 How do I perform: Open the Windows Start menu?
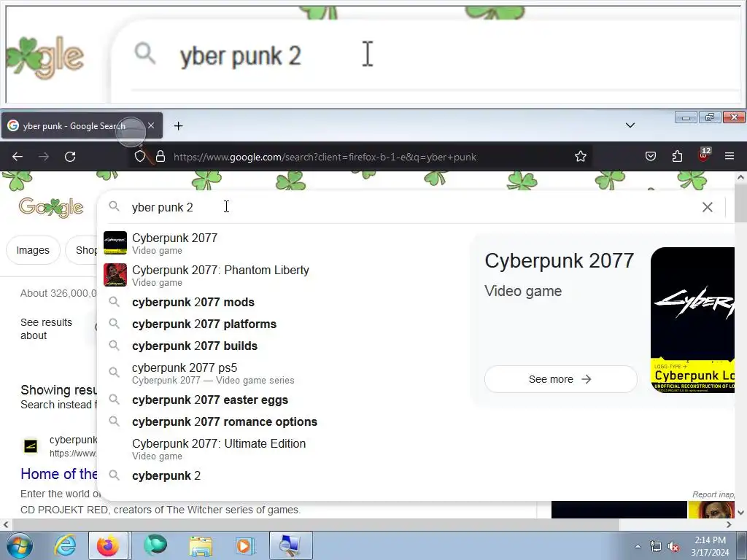click(x=20, y=545)
